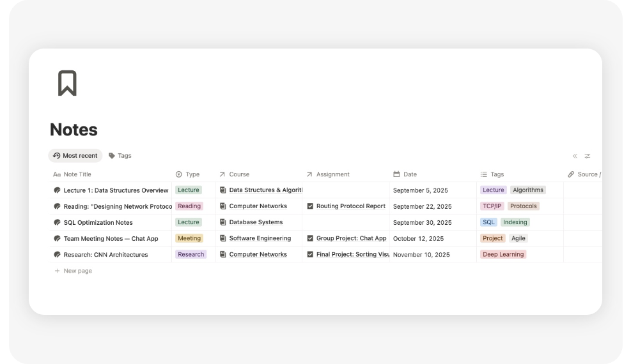This screenshot has width=631, height=364.
Task: Click the Protocols tag
Action: coord(524,206)
